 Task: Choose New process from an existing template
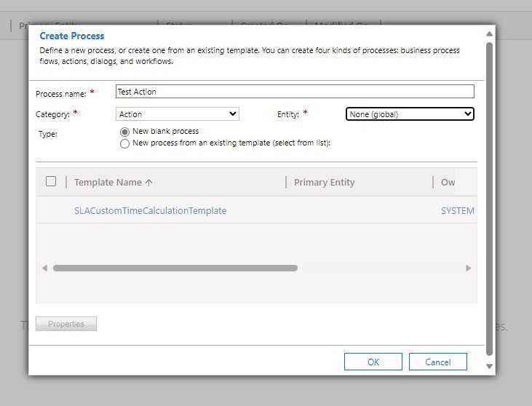click(x=125, y=143)
